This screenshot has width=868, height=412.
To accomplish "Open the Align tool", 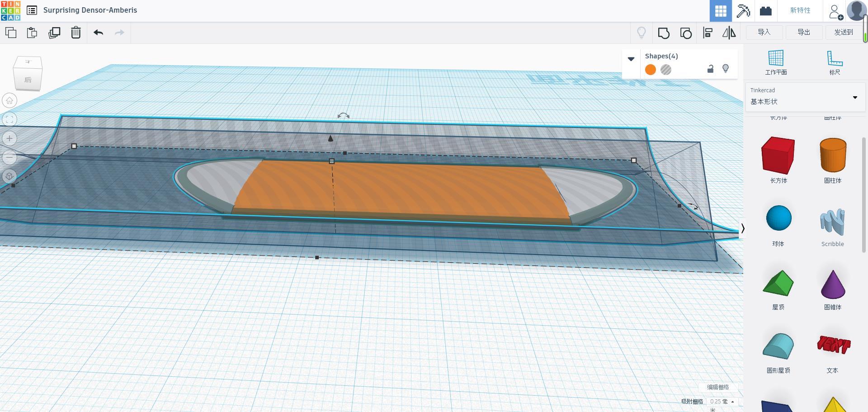I will [708, 33].
